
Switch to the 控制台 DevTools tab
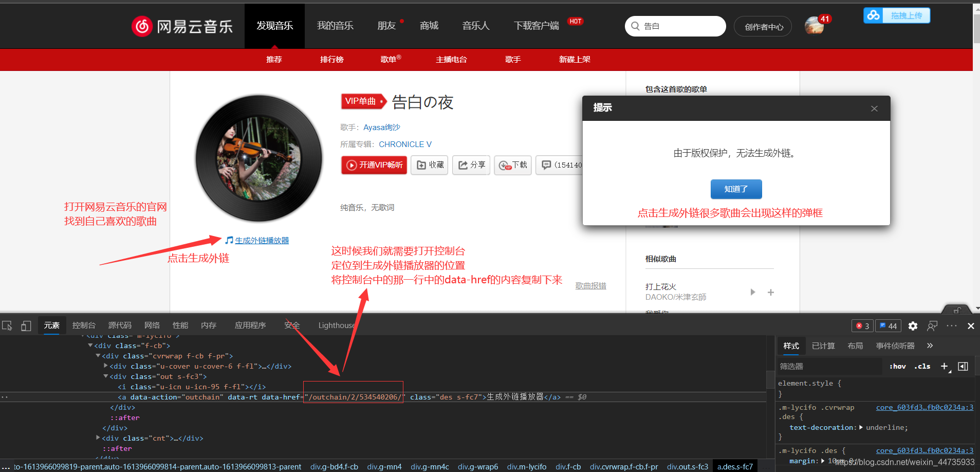(83, 325)
